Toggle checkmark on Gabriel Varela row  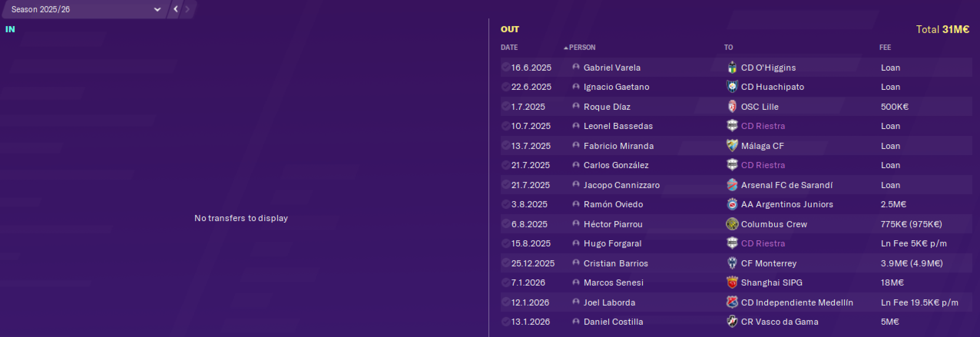point(505,67)
